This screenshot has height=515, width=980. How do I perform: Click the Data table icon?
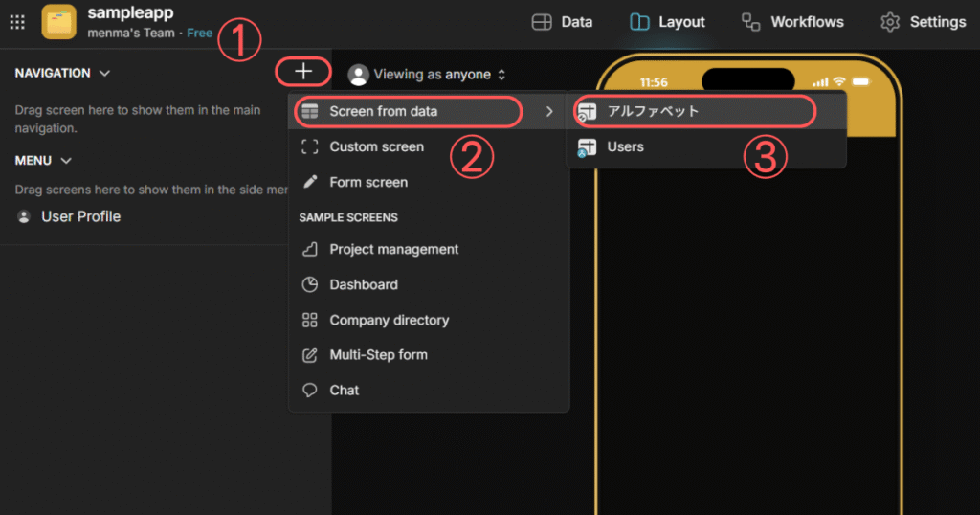pos(542,22)
